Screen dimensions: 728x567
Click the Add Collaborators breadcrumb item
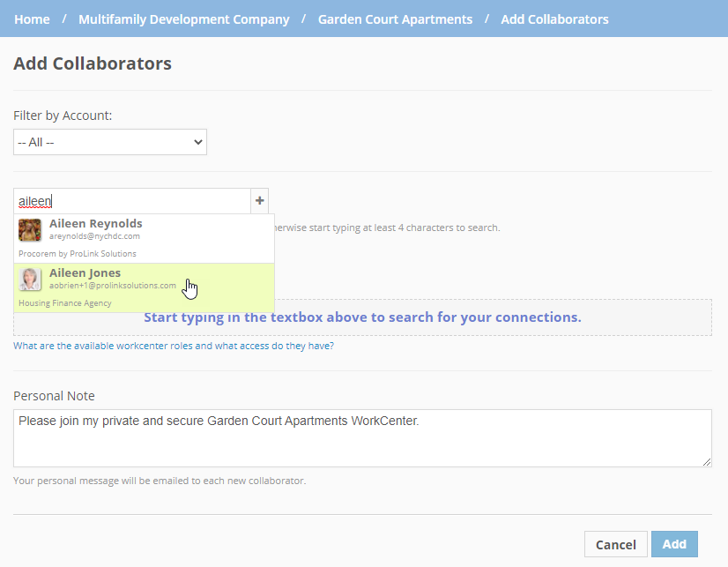[x=554, y=19]
